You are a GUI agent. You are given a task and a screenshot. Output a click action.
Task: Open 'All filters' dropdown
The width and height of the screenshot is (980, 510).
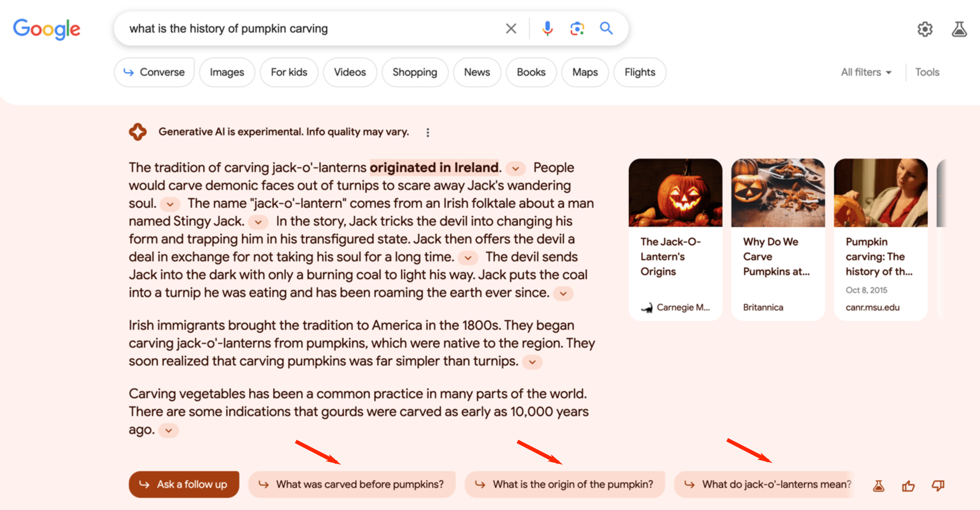(x=865, y=72)
